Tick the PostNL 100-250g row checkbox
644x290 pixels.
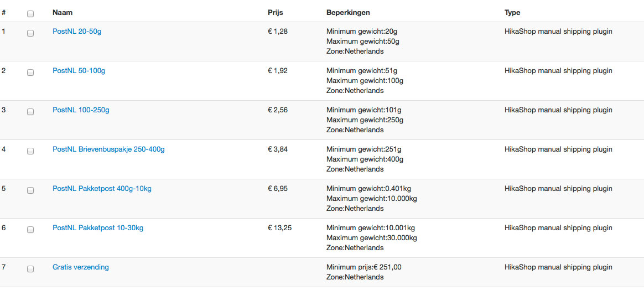click(30, 111)
